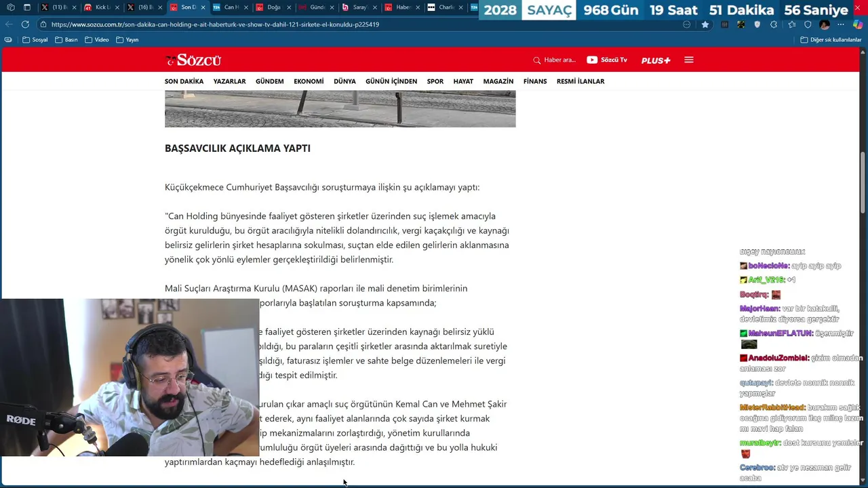
Task: Click the PLUS+ subscription link
Action: 656,60
